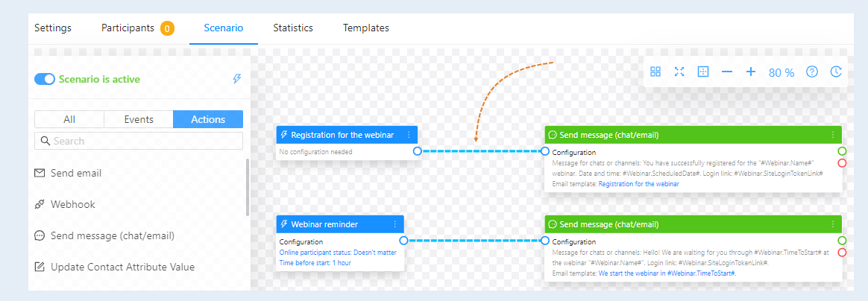868x301 pixels.
Task: Open the Registration for the webinar email template link
Action: pyautogui.click(x=639, y=184)
